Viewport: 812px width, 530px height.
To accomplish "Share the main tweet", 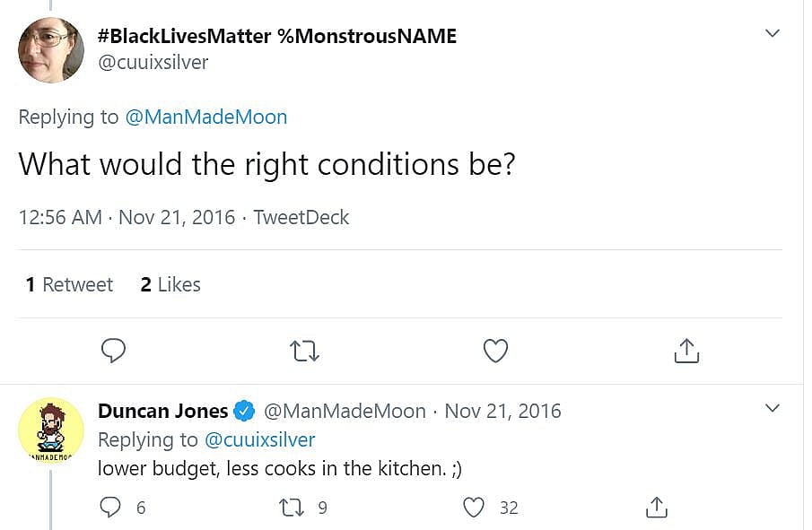I will tap(686, 351).
